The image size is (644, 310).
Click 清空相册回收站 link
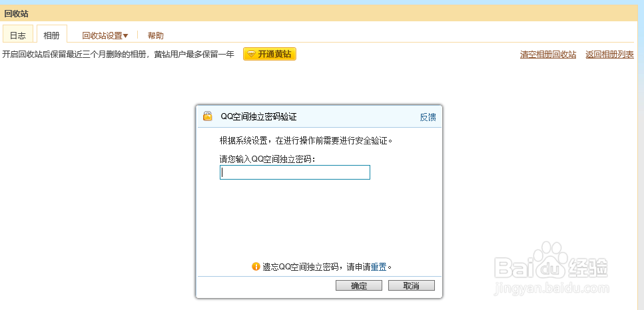coord(548,55)
